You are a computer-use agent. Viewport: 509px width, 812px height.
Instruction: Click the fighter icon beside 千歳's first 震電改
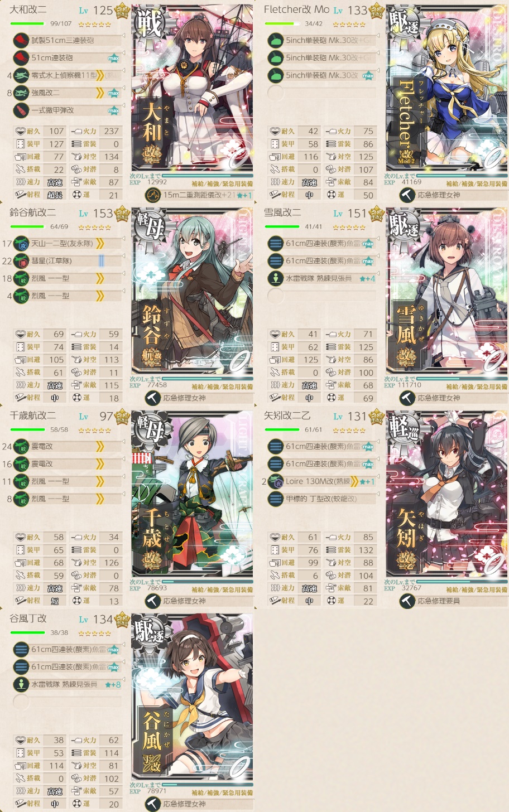(21, 446)
